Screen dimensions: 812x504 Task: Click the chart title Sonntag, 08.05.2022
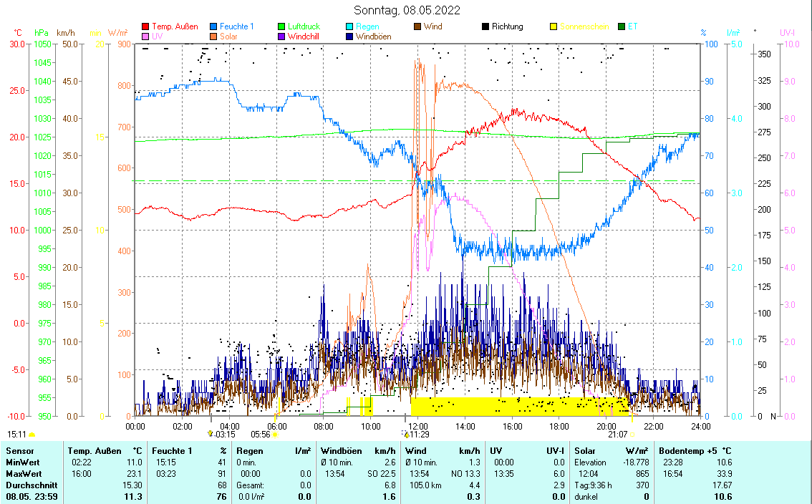pyautogui.click(x=407, y=10)
